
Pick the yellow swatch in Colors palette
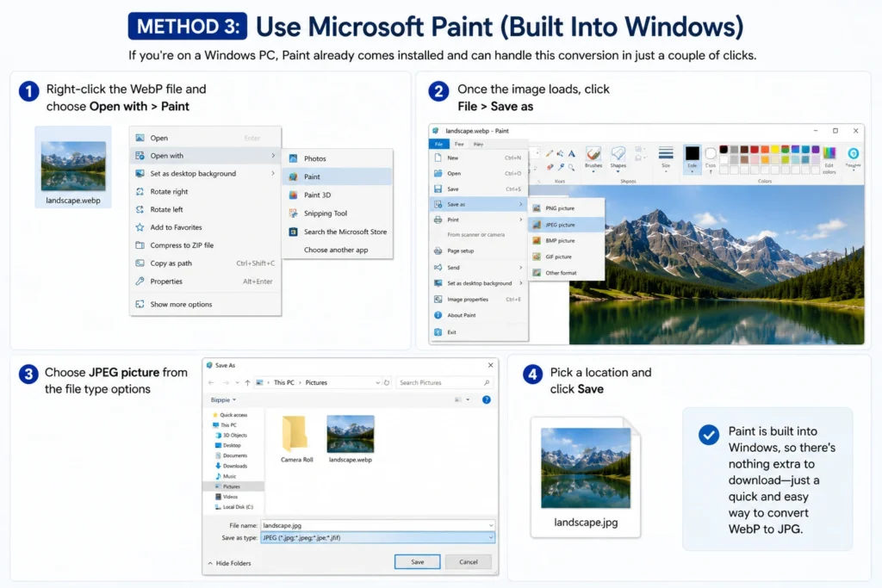[x=775, y=150]
